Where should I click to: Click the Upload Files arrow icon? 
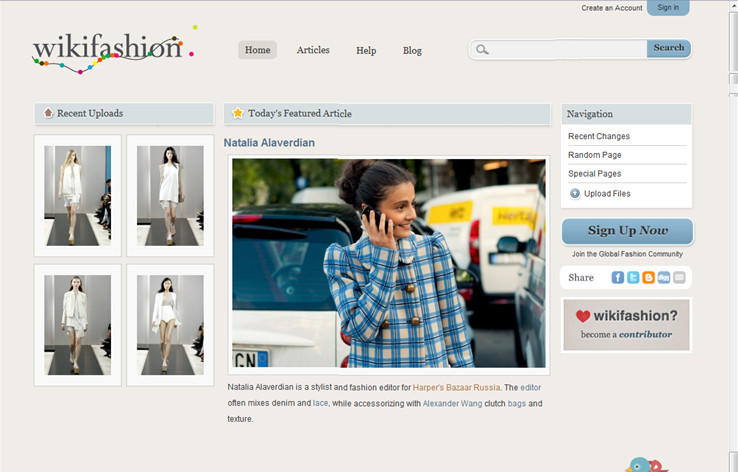click(575, 194)
